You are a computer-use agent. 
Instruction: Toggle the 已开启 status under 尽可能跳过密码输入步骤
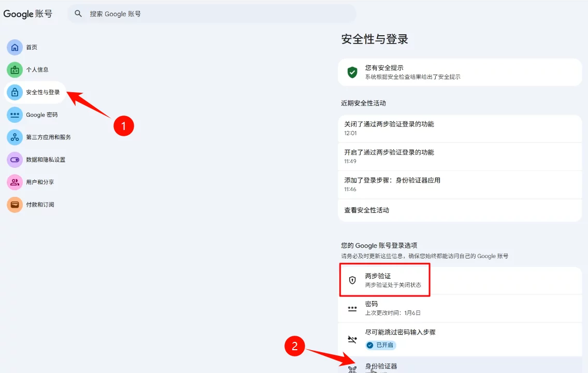[x=380, y=345]
